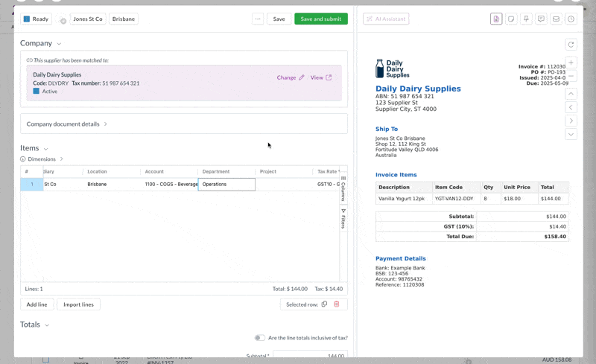Click the Daily Dairy Supplies logo in invoice

(393, 68)
